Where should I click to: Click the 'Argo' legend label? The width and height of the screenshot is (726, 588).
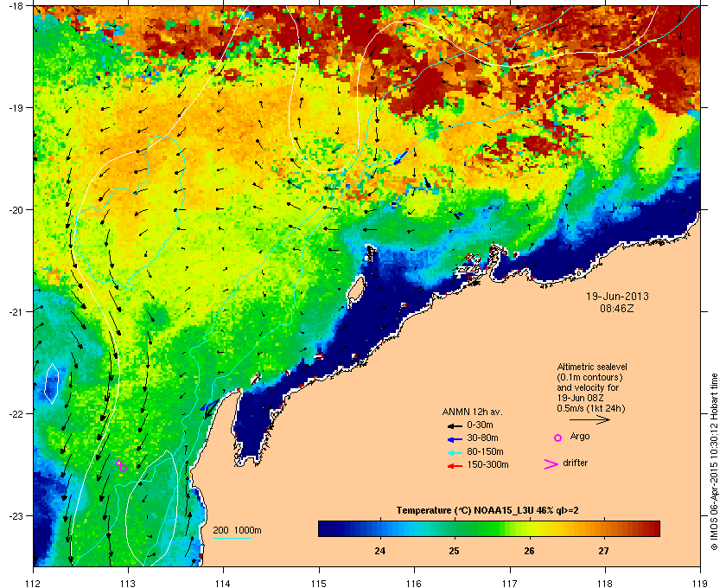[580, 437]
